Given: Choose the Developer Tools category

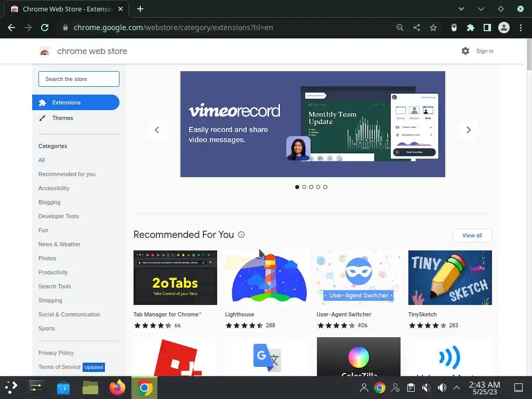Looking at the screenshot, I should [x=59, y=216].
